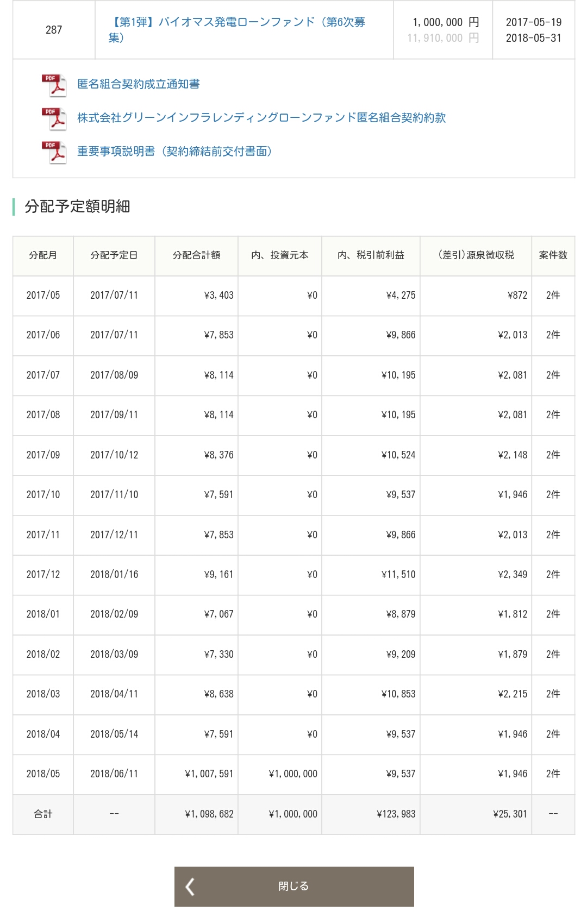This screenshot has width=587, height=924.
Task: Click the 分配合計額 column header
Action: 196,255
